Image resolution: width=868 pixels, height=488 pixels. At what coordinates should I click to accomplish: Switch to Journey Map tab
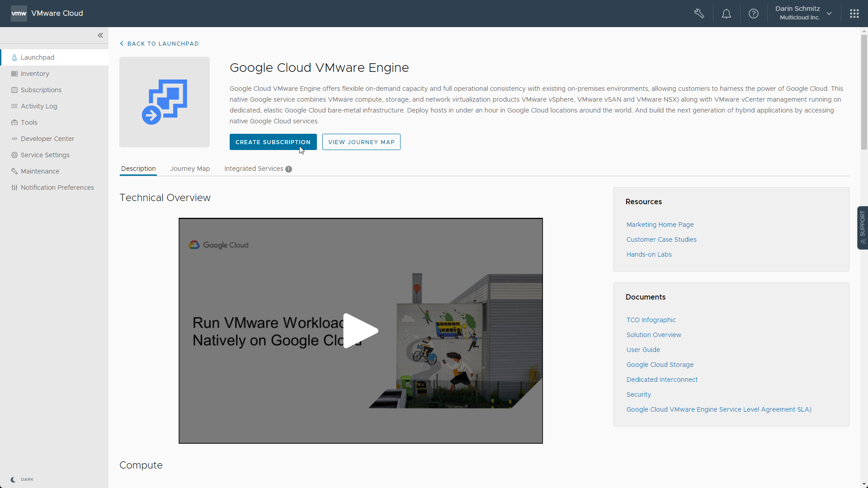(190, 169)
